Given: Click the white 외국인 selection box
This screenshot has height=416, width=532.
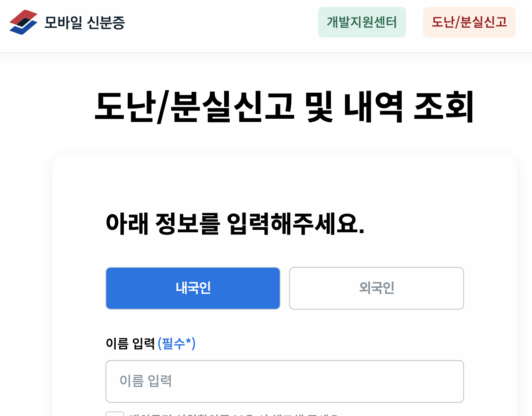Looking at the screenshot, I should tap(376, 288).
